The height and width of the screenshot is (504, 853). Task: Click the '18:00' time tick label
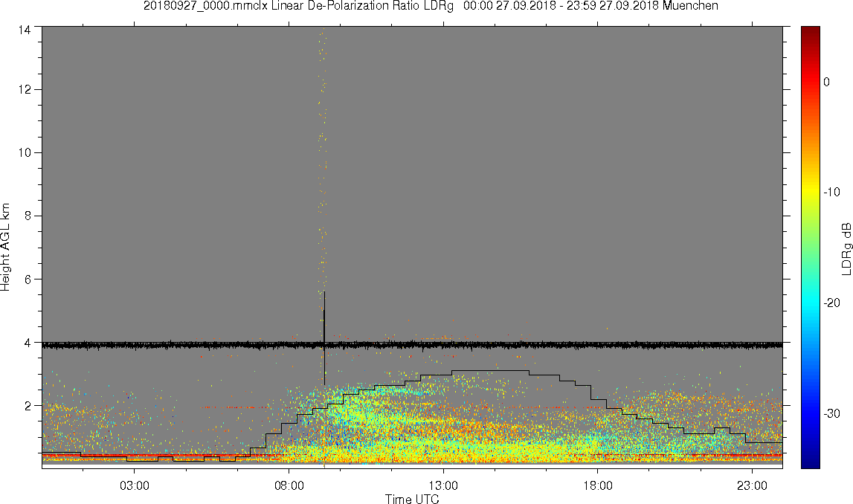(598, 485)
